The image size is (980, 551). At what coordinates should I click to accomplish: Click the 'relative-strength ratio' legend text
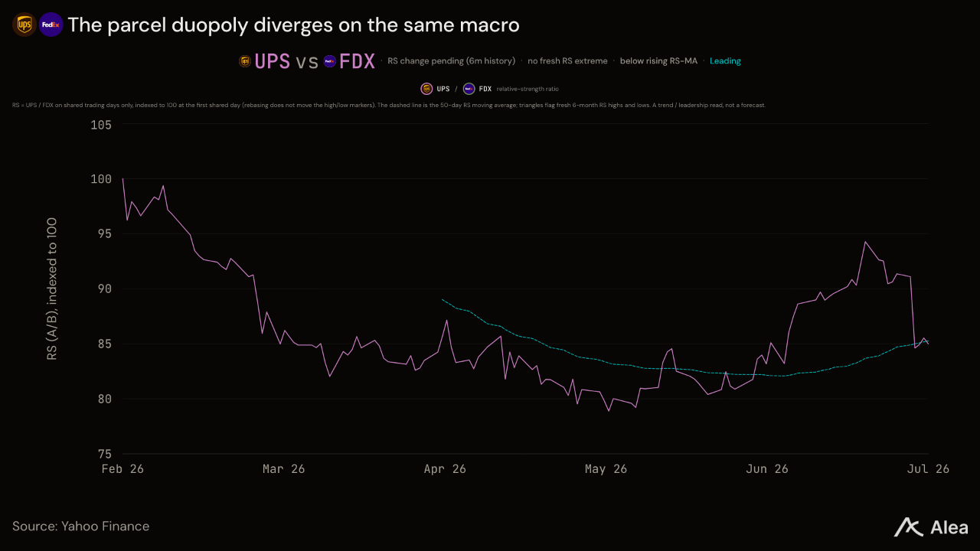point(528,89)
